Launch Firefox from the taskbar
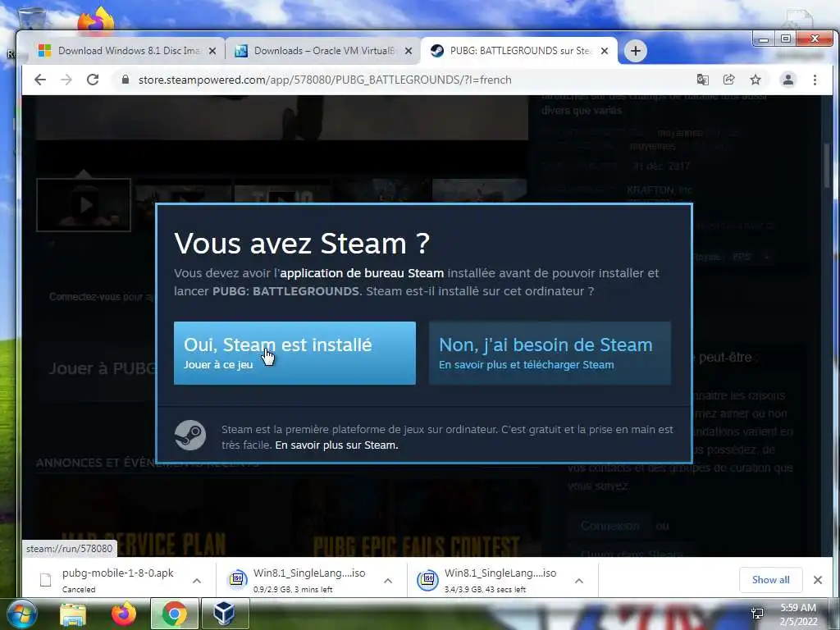The height and width of the screenshot is (630, 840). tap(124, 614)
